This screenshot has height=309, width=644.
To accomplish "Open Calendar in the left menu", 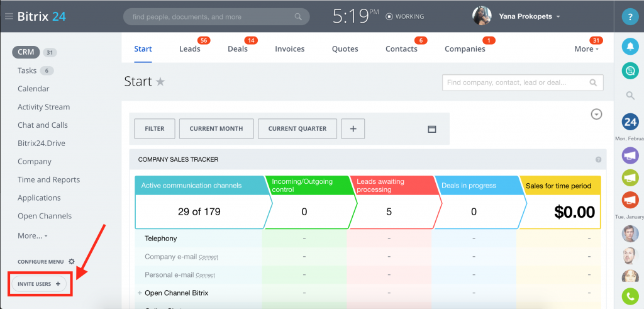I will pyautogui.click(x=33, y=89).
